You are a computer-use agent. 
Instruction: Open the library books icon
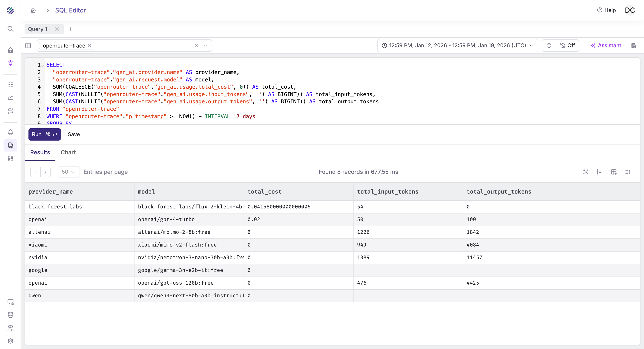(x=633, y=46)
